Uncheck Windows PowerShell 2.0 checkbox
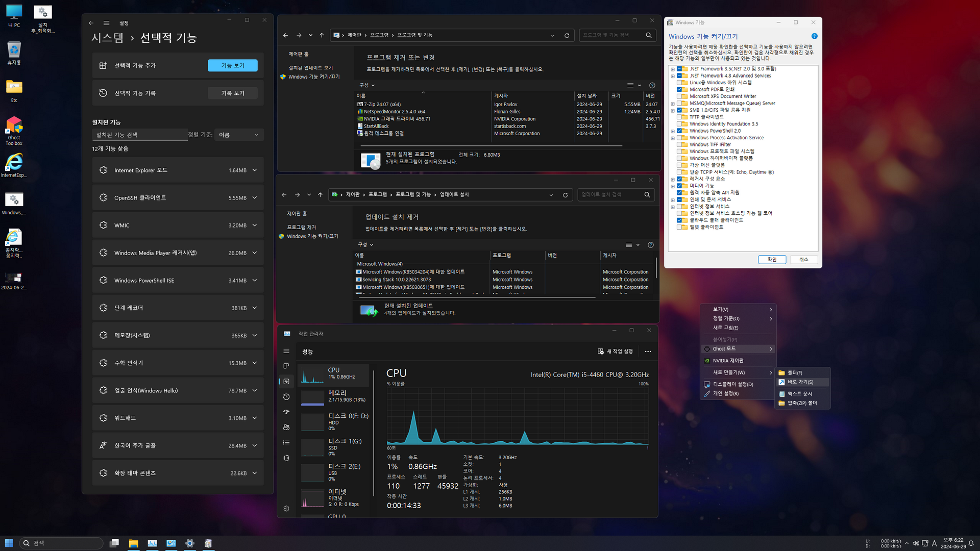The height and width of the screenshot is (551, 980). [x=679, y=131]
